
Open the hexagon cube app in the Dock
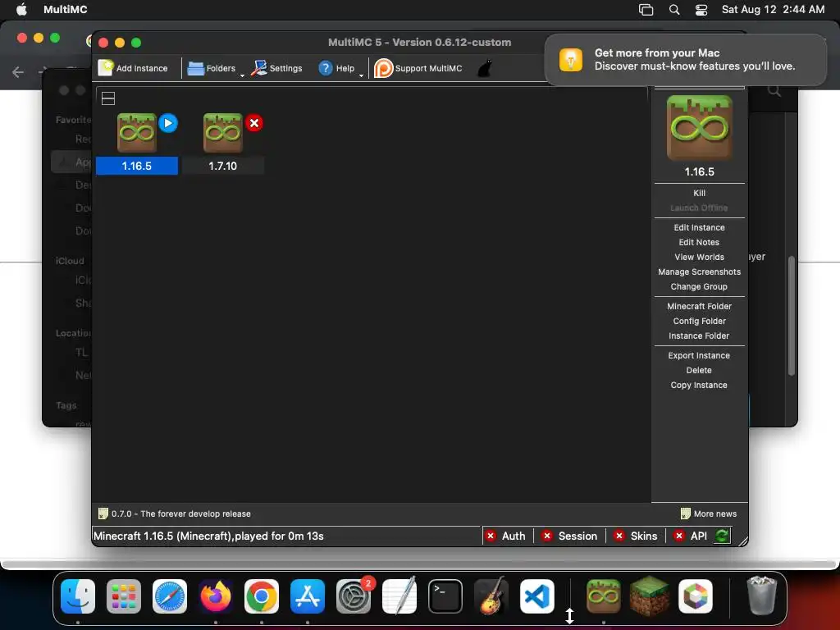pos(696,596)
